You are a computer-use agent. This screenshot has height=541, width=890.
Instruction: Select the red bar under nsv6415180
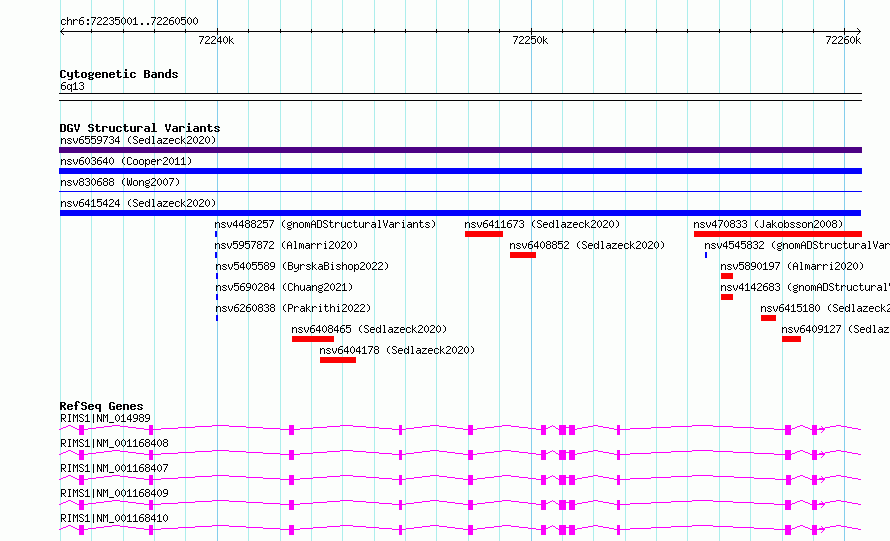[769, 318]
